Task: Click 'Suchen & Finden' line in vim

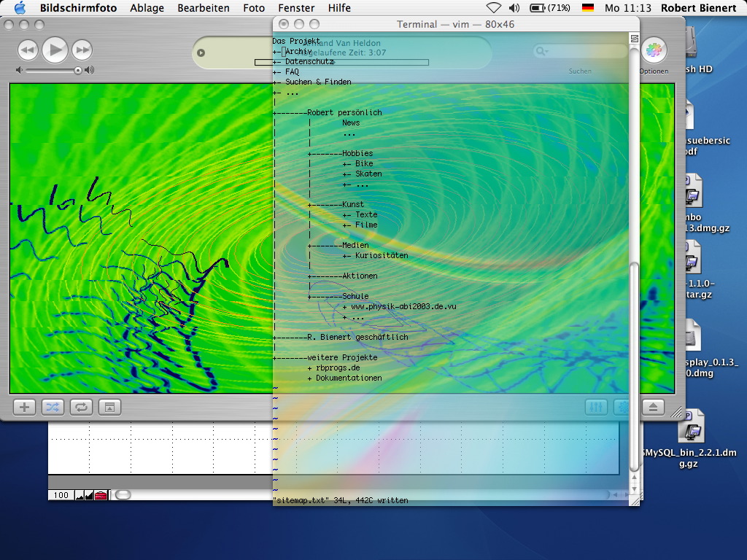Action: (x=318, y=82)
